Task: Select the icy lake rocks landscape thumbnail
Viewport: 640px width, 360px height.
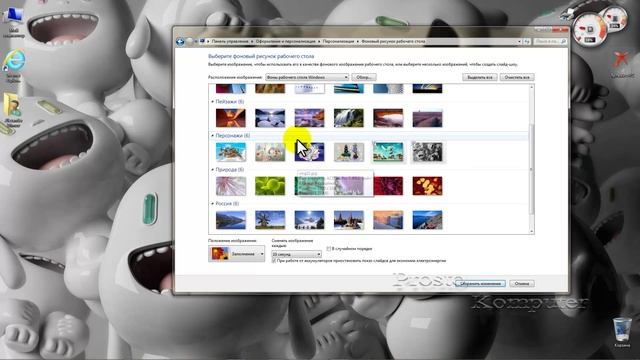Action: point(270,118)
